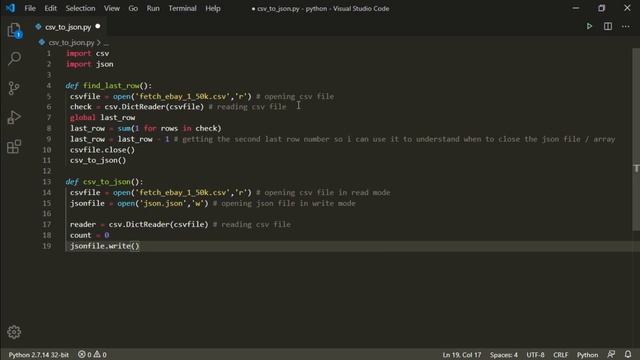Click 'reader = csv.DictReader' on line 17
The width and height of the screenshot is (640, 360).
point(119,224)
